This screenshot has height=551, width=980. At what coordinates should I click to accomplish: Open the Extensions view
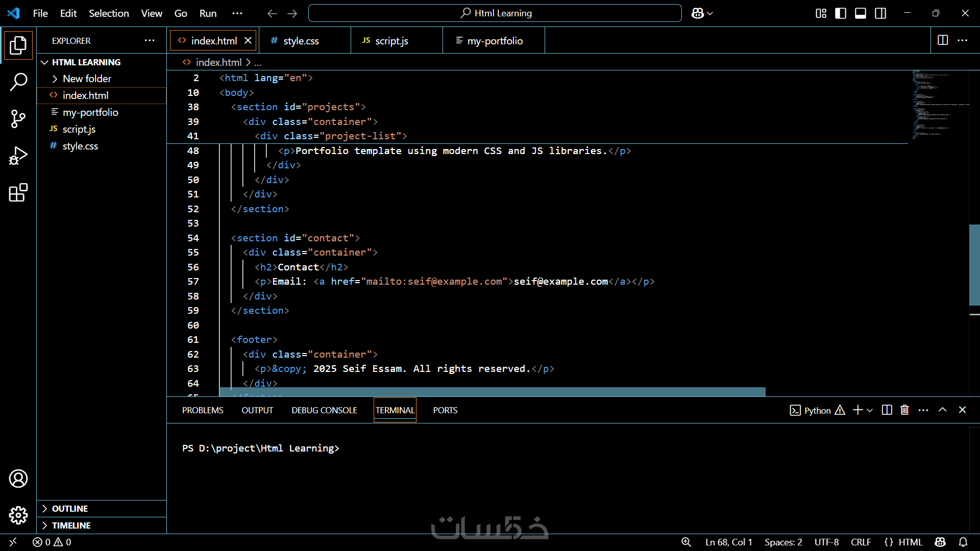coord(18,193)
